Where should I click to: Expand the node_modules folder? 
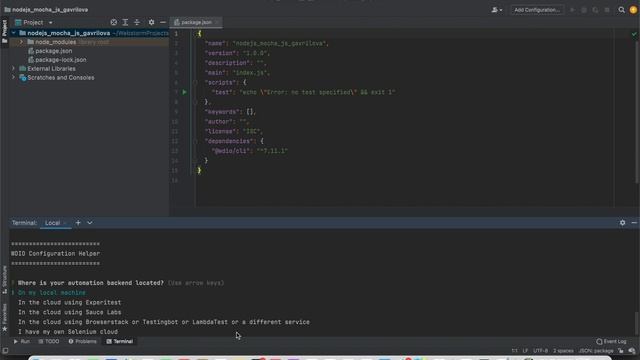click(x=22, y=42)
